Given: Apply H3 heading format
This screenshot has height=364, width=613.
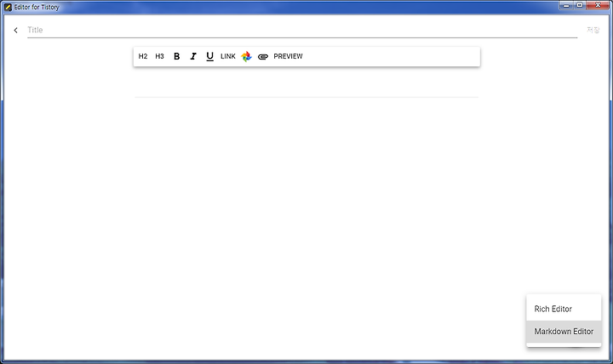Looking at the screenshot, I should (x=159, y=56).
